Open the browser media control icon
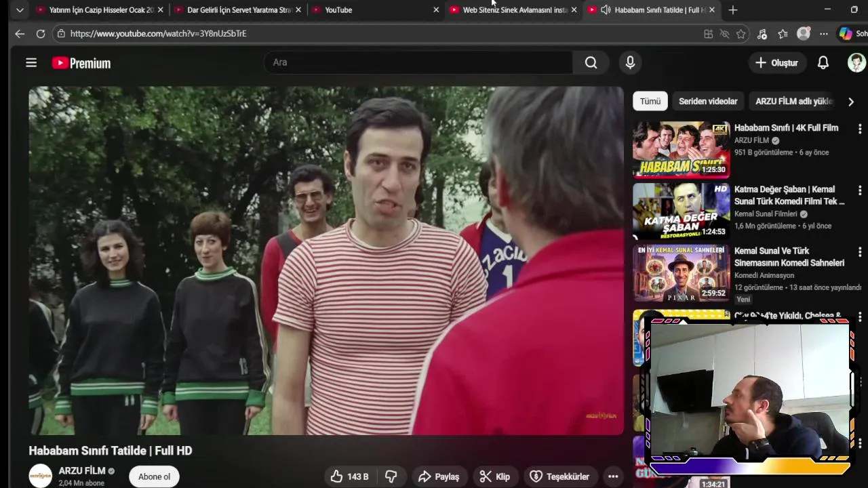 [762, 34]
